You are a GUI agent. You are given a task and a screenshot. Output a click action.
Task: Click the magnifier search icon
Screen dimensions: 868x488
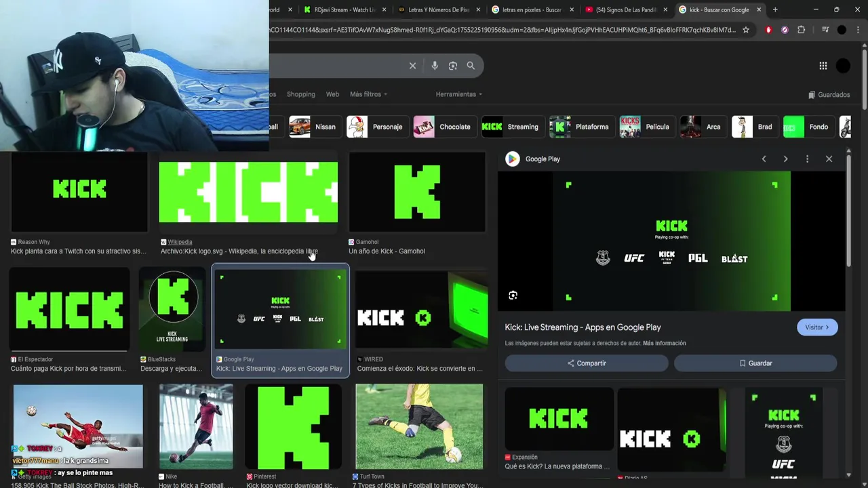point(471,66)
